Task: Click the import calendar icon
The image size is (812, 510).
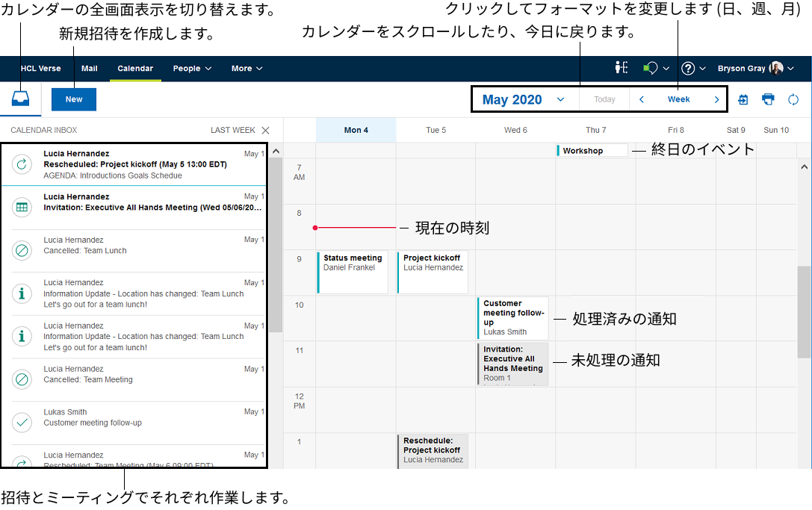Action: tap(743, 99)
